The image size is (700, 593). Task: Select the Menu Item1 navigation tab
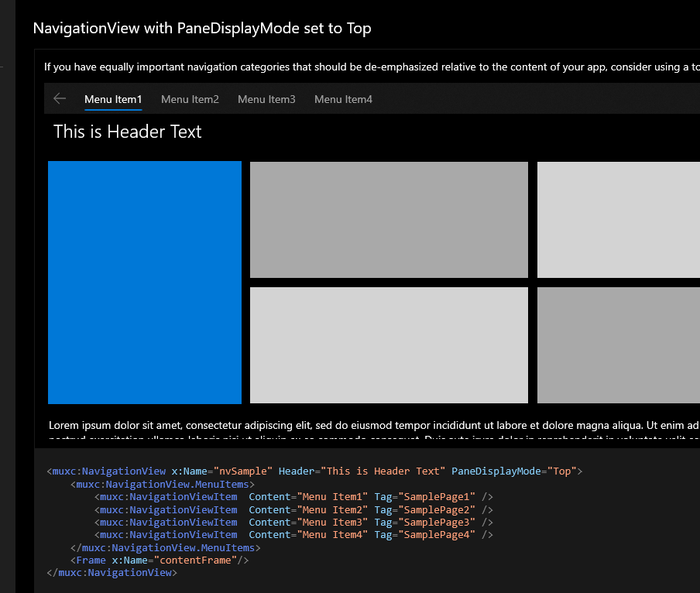(113, 99)
